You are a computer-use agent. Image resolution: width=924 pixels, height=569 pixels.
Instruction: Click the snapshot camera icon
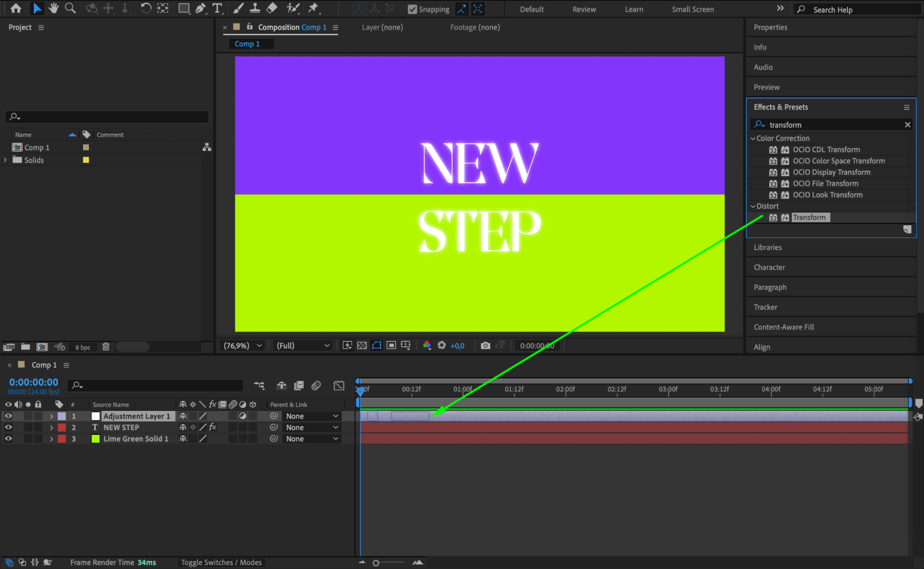[x=485, y=346]
